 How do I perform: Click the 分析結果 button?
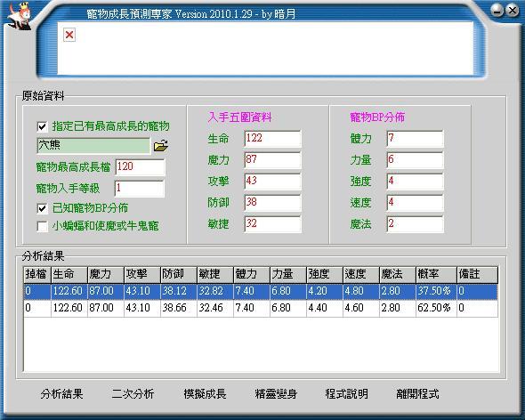61,394
